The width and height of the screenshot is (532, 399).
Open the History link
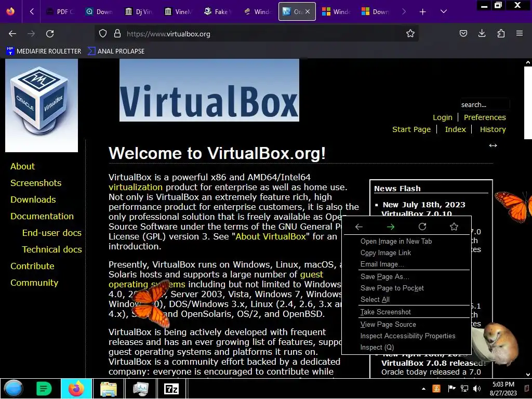tap(493, 129)
